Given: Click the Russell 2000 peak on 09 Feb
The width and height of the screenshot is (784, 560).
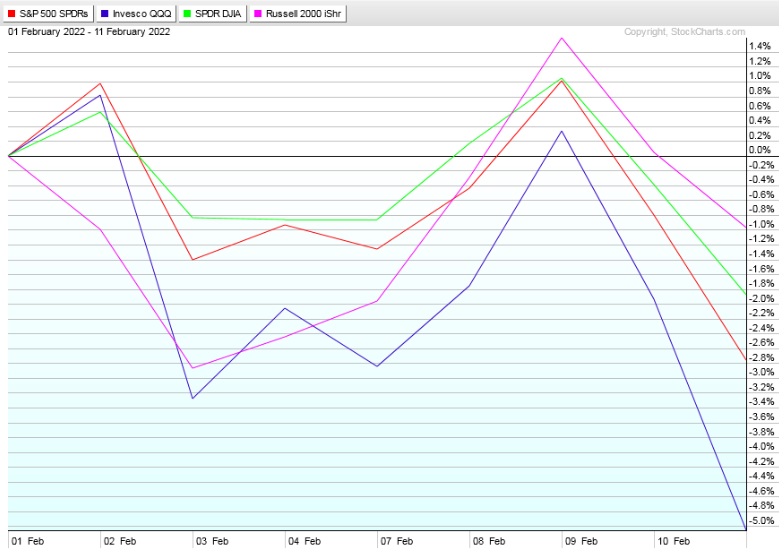Looking at the screenshot, I should coord(562,38).
